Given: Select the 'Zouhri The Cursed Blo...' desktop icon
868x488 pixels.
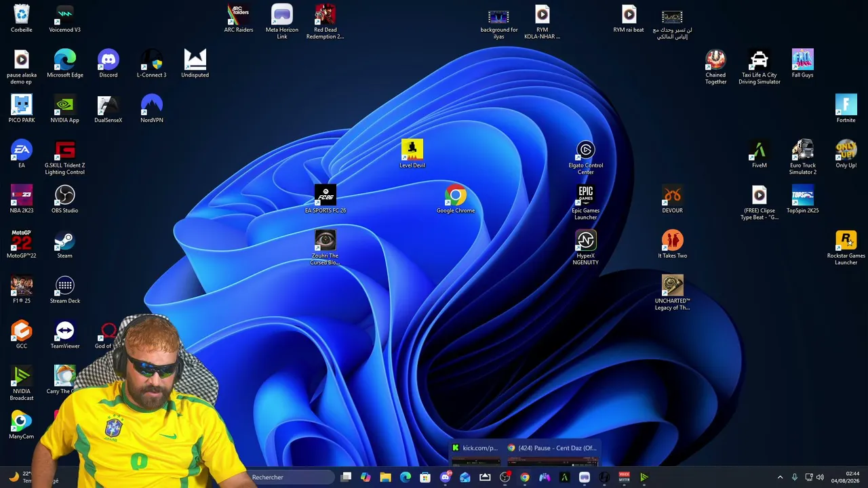Looking at the screenshot, I should (325, 248).
